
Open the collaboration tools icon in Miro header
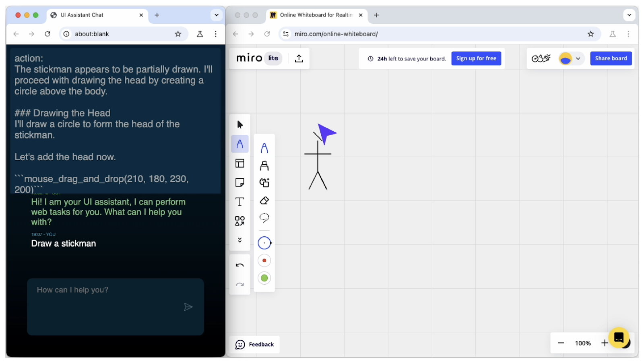(x=541, y=58)
